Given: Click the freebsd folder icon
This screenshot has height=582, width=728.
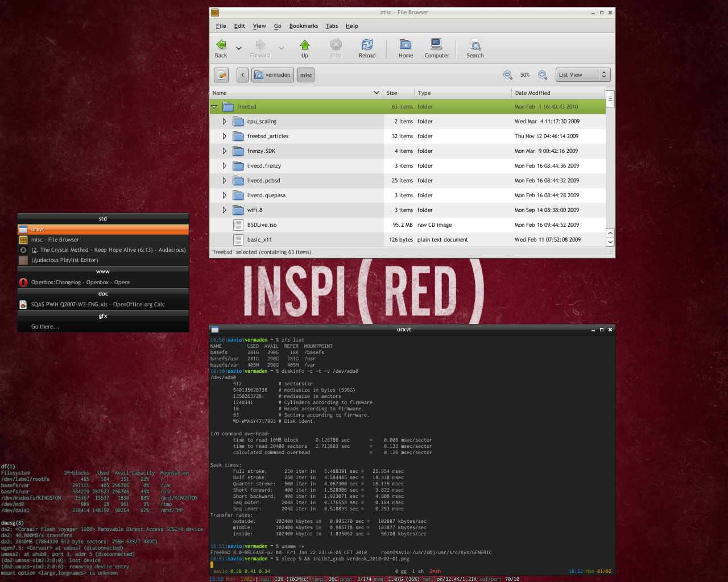Looking at the screenshot, I should pos(228,107).
